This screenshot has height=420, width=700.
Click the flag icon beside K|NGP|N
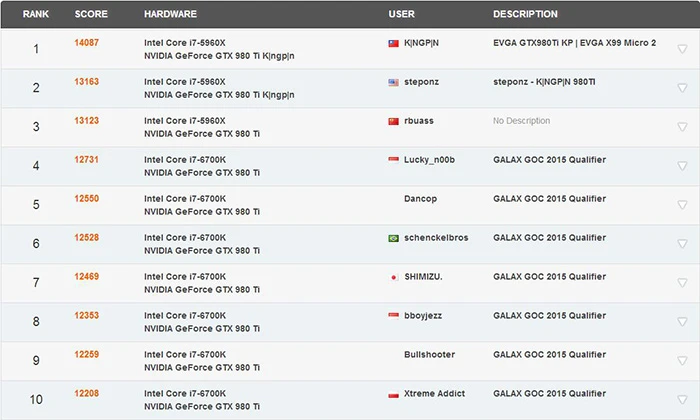(x=393, y=44)
